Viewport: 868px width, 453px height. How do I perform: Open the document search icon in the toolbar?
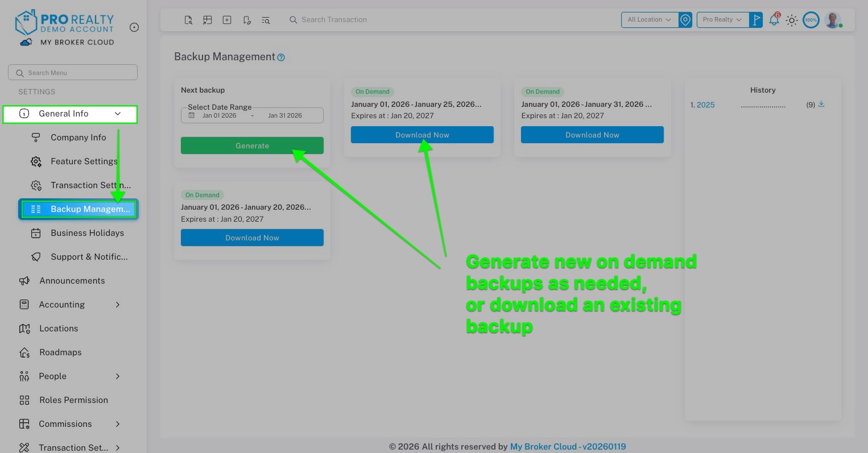188,20
